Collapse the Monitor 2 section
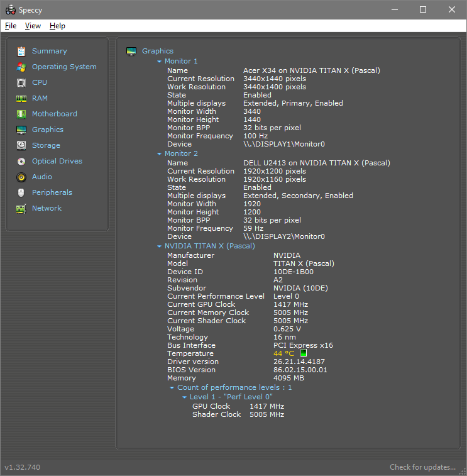The height and width of the screenshot is (476, 467). pyautogui.click(x=159, y=154)
